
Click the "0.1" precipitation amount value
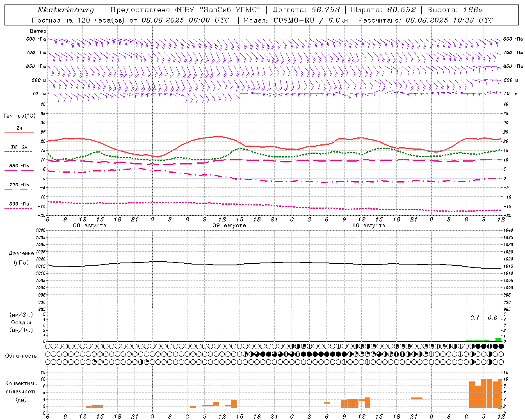pyautogui.click(x=475, y=318)
